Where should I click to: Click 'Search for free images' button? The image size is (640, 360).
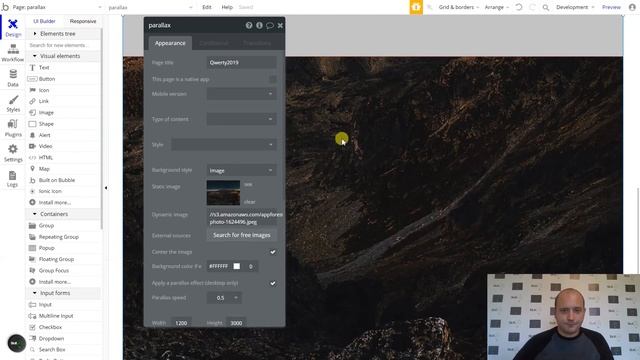(241, 235)
